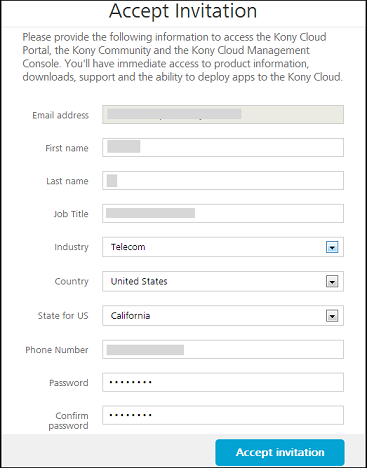
Task: Click the disabled Email address field
Action: point(223,114)
